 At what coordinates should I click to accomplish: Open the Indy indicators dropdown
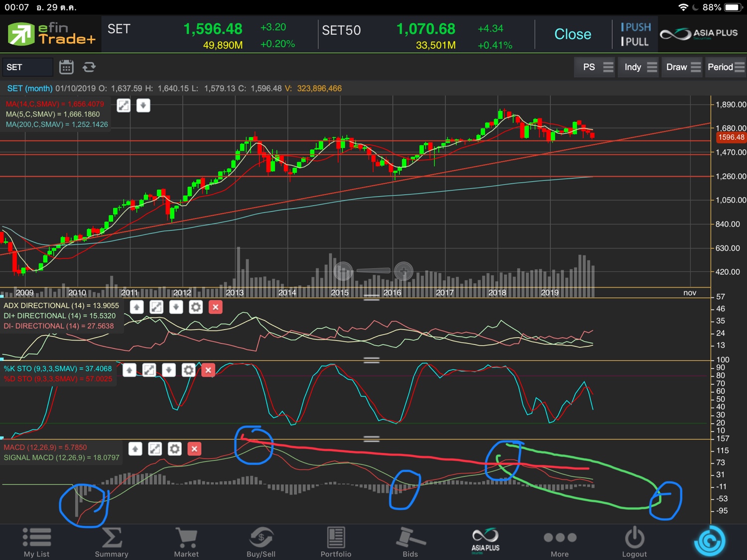pyautogui.click(x=640, y=67)
